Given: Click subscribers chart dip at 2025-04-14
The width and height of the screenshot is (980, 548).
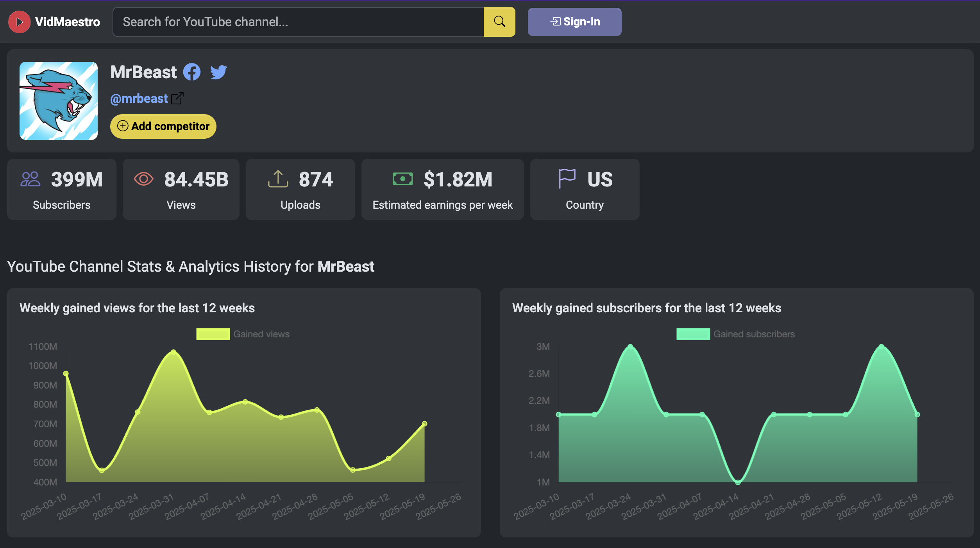Looking at the screenshot, I should (x=738, y=482).
